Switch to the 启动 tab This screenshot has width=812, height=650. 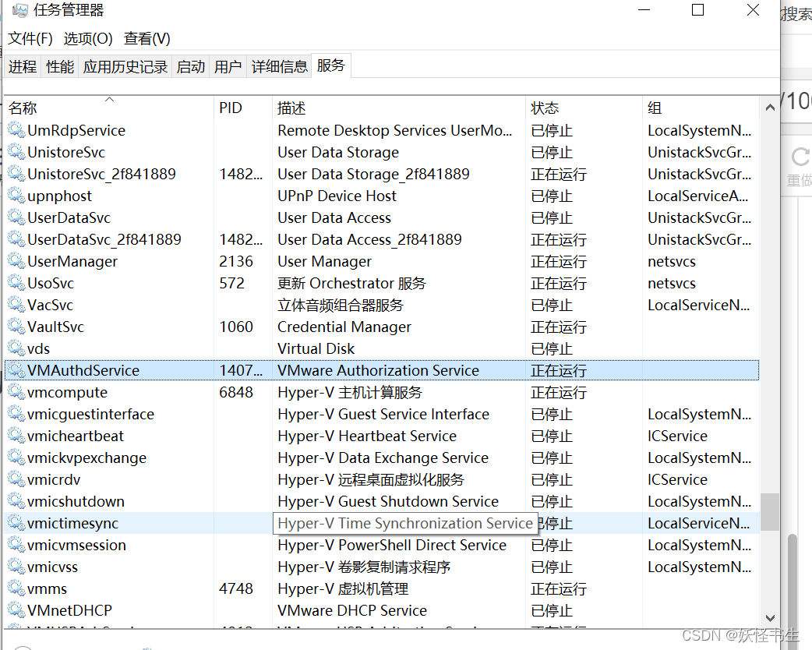pos(191,66)
